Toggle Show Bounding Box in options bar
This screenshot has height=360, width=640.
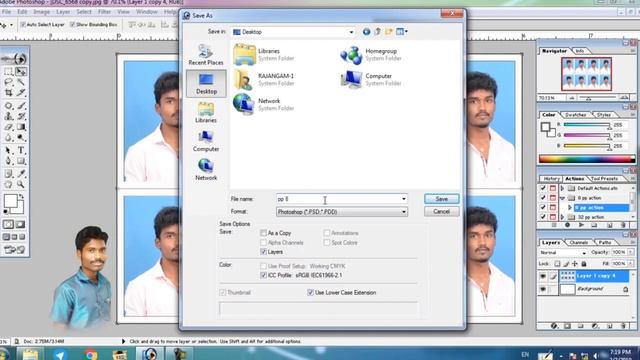(72, 24)
